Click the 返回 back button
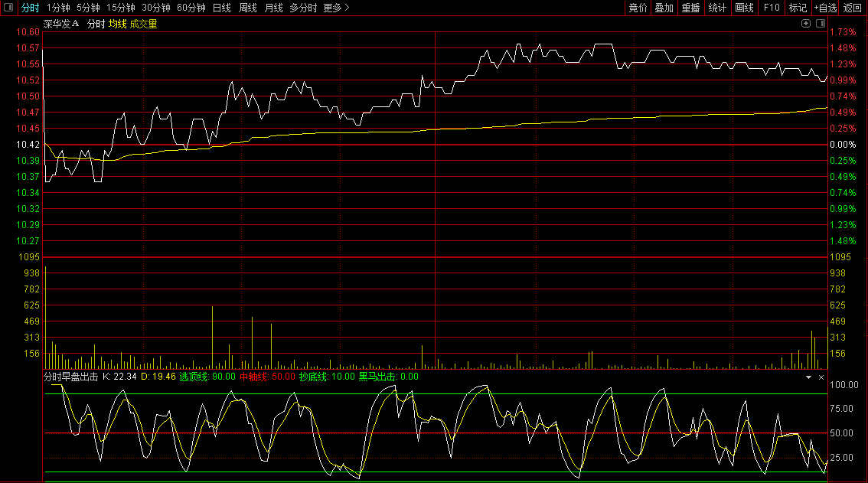 pos(852,8)
